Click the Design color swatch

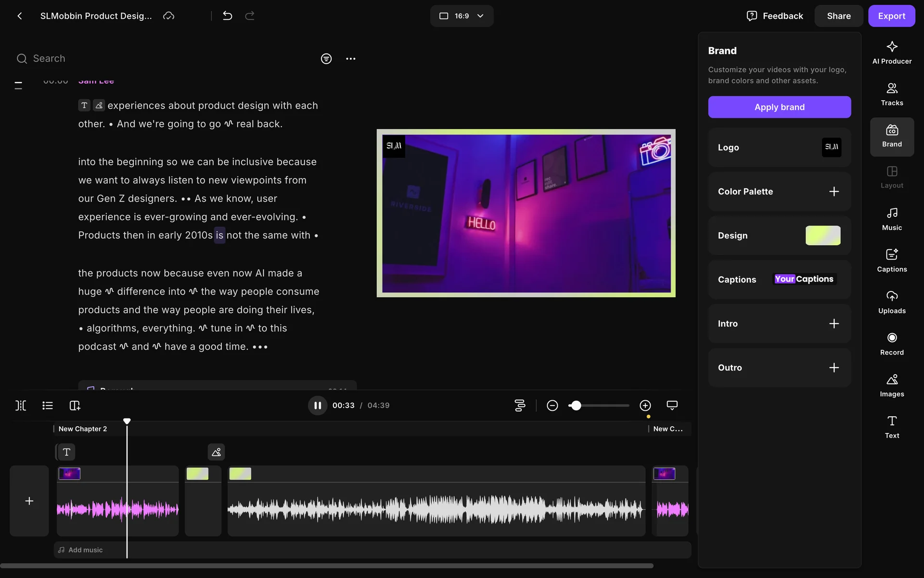click(822, 236)
